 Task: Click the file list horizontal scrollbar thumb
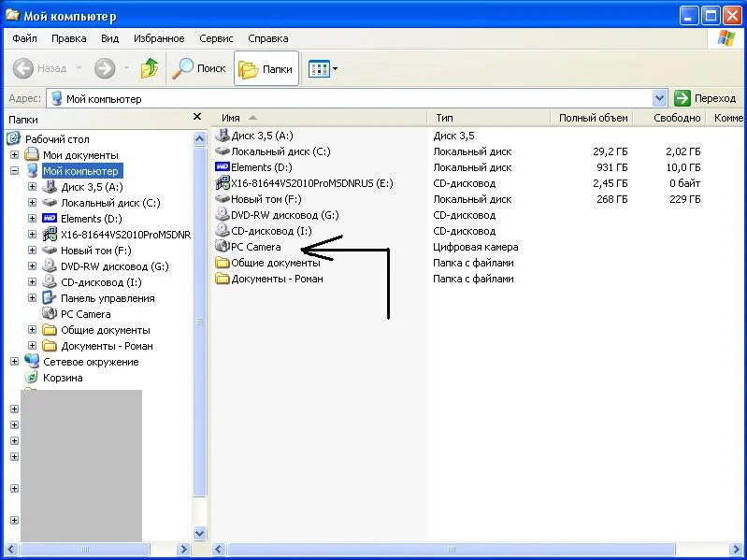[x=451, y=549]
